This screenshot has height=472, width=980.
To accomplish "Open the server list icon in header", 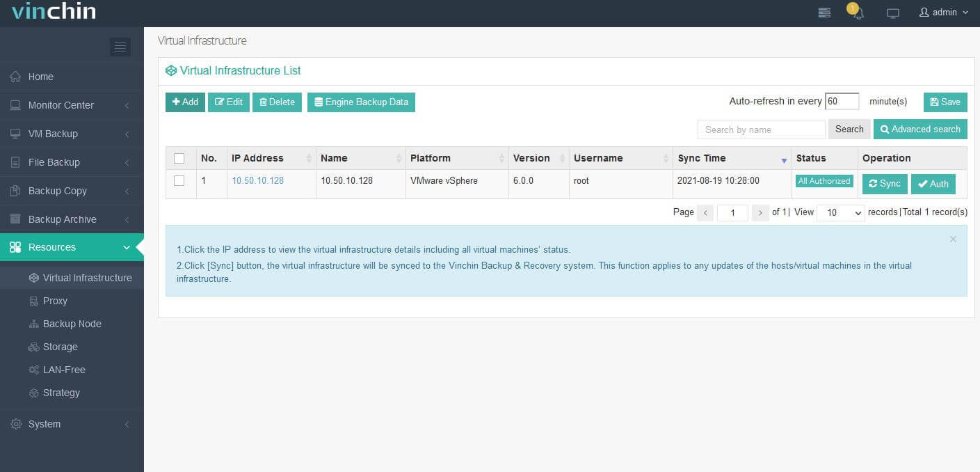I will 824,13.
